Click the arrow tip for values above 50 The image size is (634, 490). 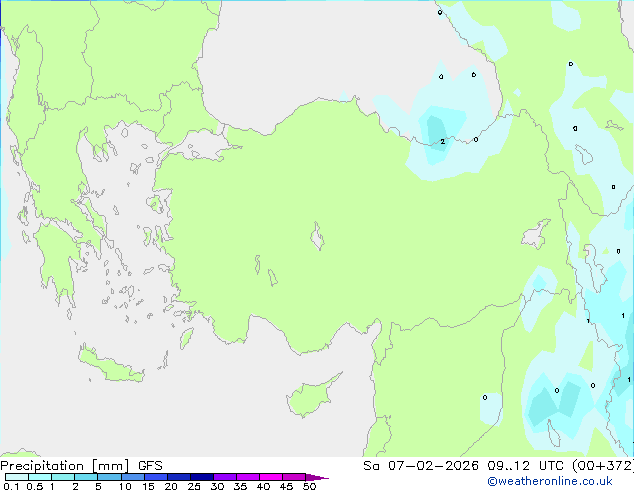coord(317,477)
